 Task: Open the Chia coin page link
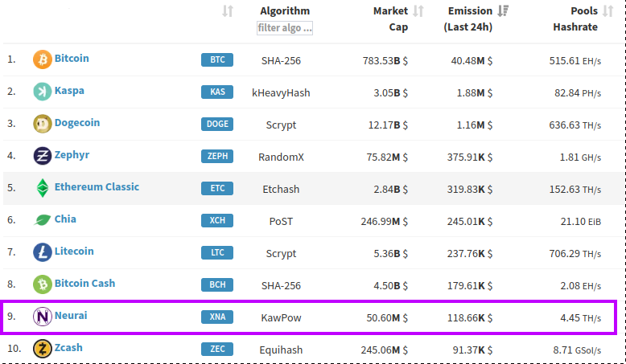[65, 219]
